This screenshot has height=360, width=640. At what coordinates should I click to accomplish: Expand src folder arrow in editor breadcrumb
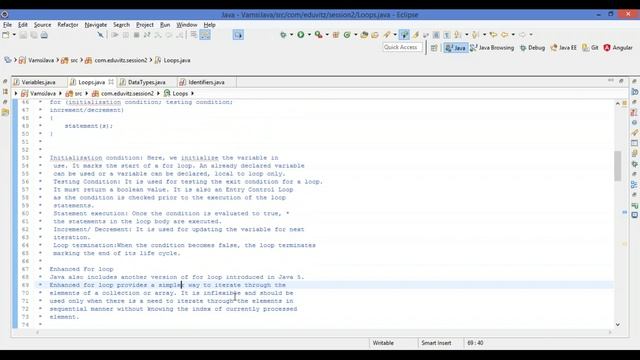click(x=87, y=93)
